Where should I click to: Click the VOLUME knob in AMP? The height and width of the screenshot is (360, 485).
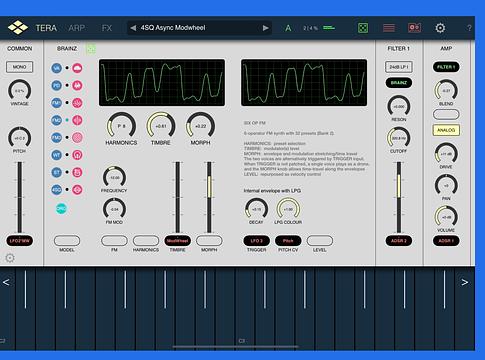point(446,217)
